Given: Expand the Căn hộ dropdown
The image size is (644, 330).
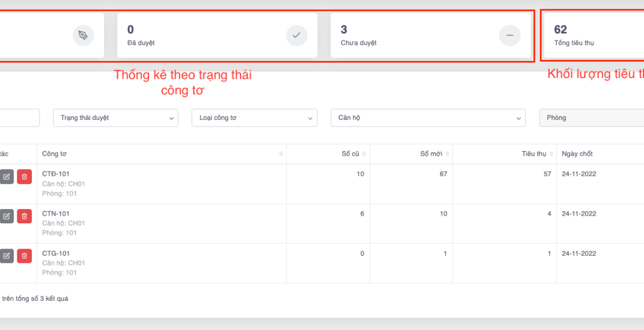Looking at the screenshot, I should pyautogui.click(x=428, y=118).
